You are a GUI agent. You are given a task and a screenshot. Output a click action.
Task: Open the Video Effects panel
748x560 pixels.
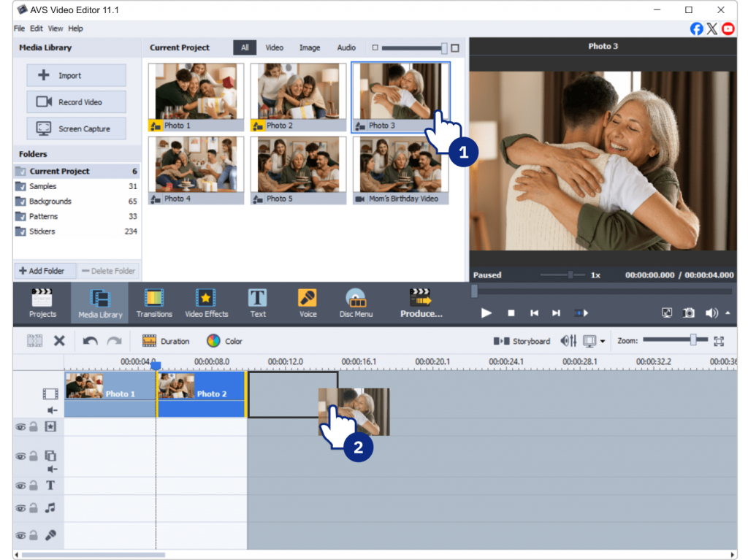click(x=206, y=303)
